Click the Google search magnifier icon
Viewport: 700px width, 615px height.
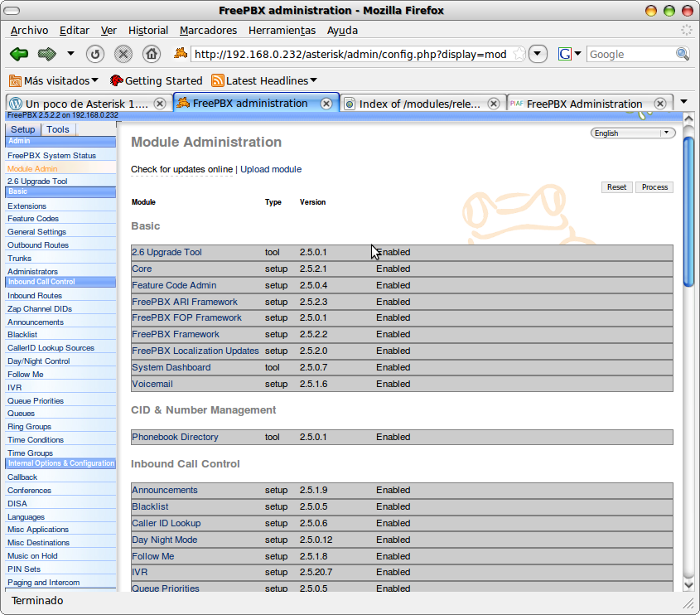[x=681, y=52]
